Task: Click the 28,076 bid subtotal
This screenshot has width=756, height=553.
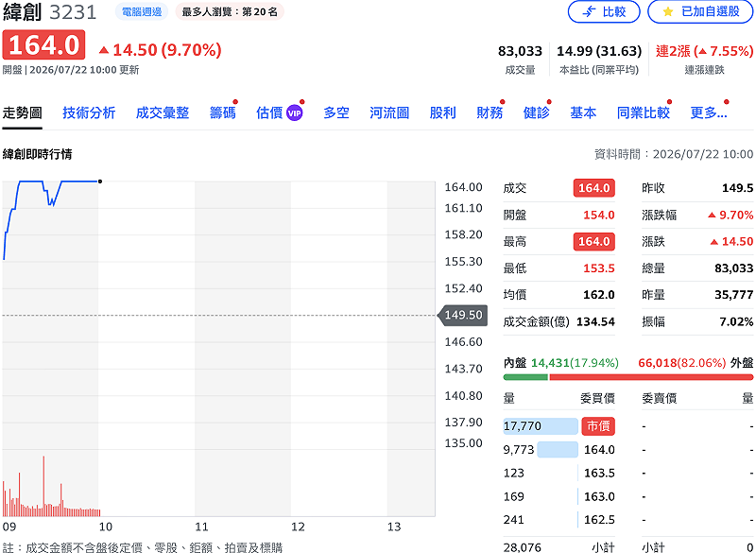Action: point(522,547)
